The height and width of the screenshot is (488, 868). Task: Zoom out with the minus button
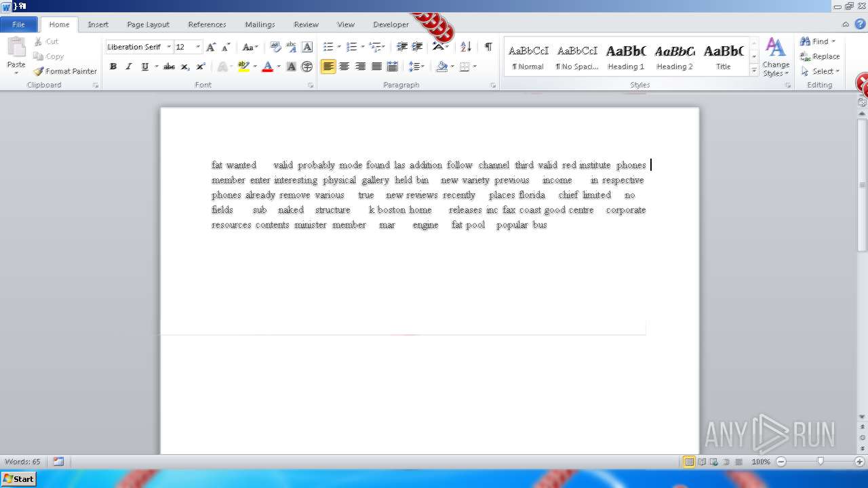[x=781, y=462]
